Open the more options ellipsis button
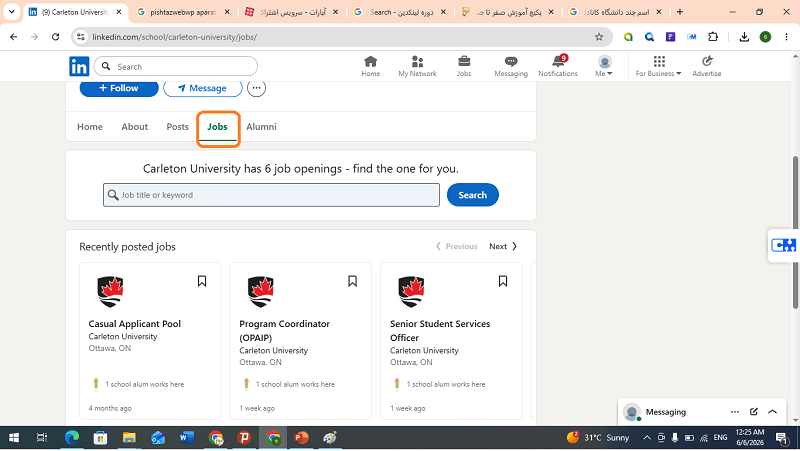This screenshot has width=800, height=451. (x=256, y=88)
